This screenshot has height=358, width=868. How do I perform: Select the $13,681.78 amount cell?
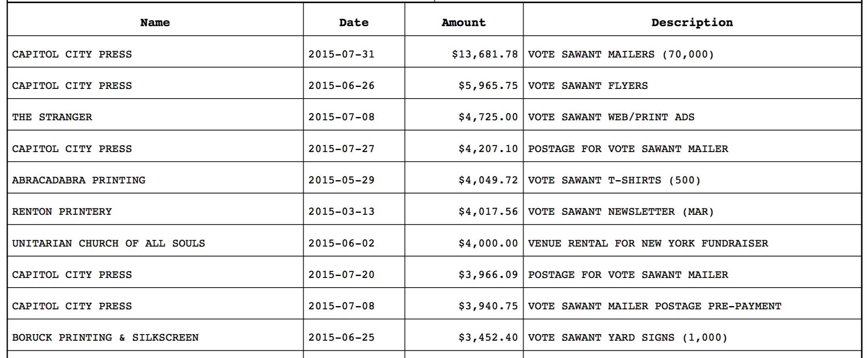click(x=485, y=54)
